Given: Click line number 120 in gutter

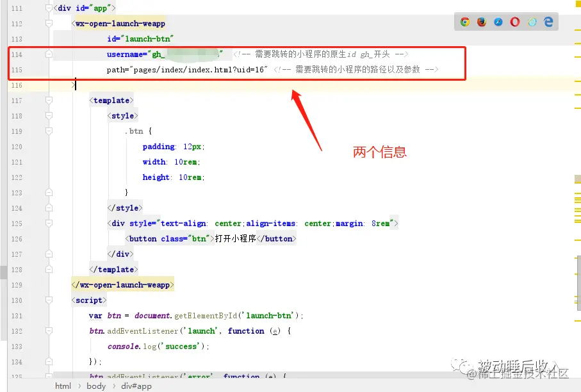Looking at the screenshot, I should 17,147.
